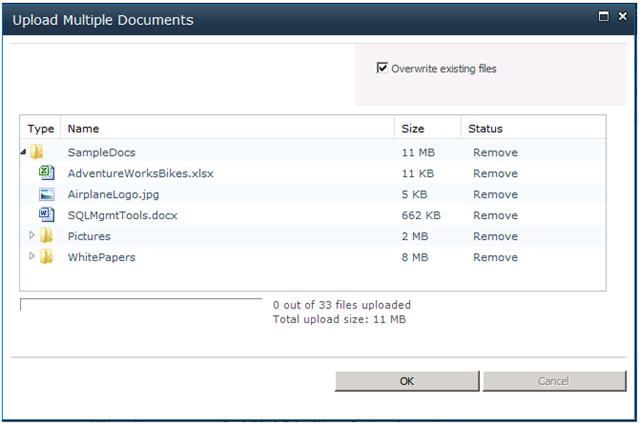This screenshot has width=640, height=424.
Task: Click the 'Total upload size: 11 MB' text
Action: click(339, 319)
